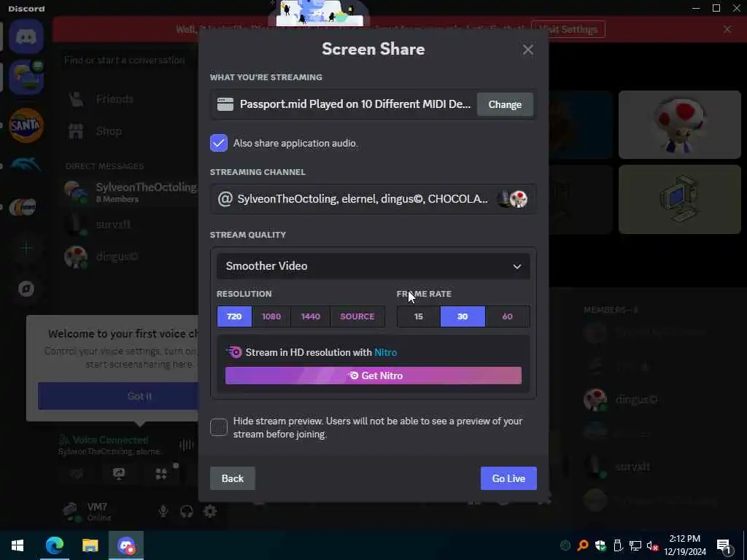Click share screen icon in voice panel
747x560 pixels.
[x=119, y=472]
